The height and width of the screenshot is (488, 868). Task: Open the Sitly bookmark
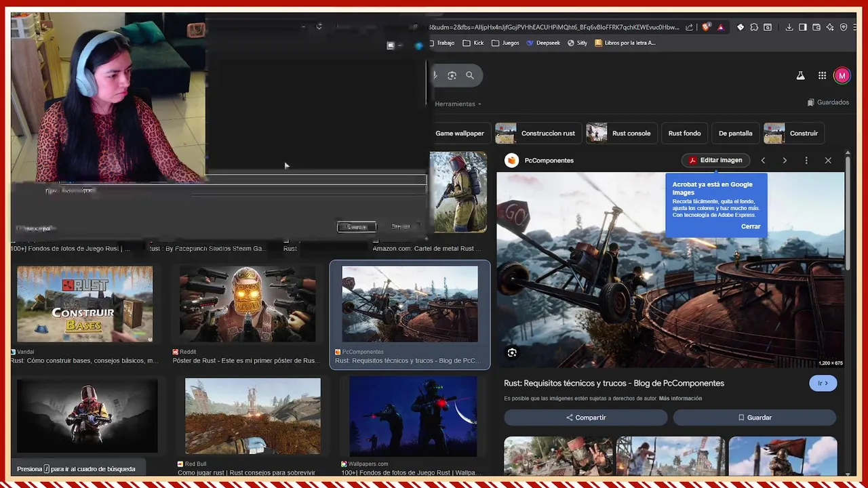[x=577, y=43]
